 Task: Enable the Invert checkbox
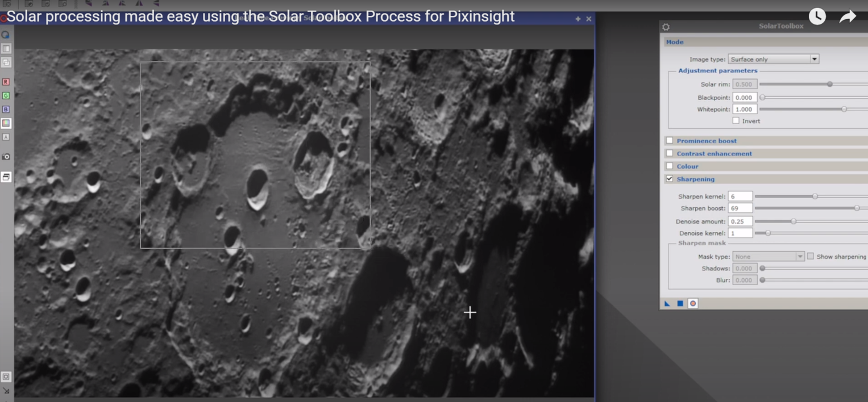tap(736, 120)
